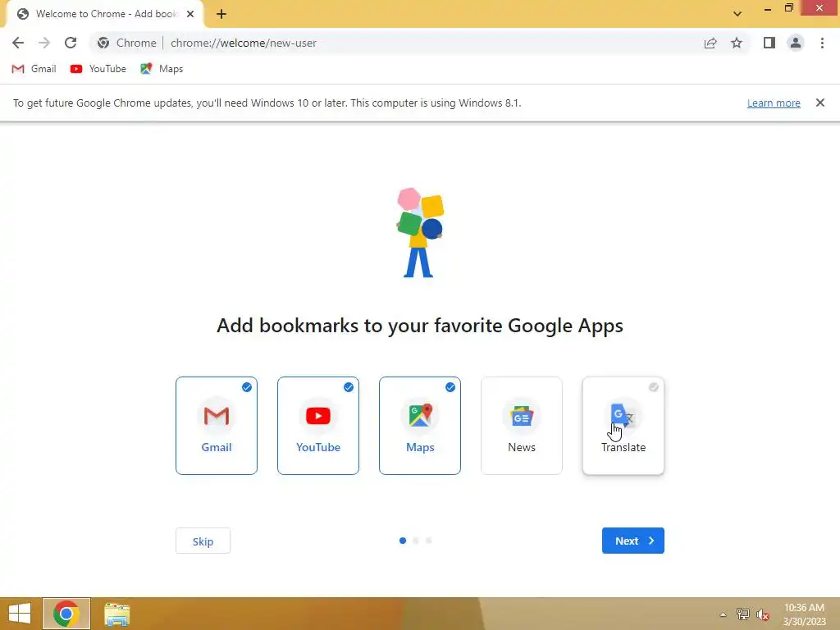
Task: Expand the tab search chevron
Action: coord(737,14)
